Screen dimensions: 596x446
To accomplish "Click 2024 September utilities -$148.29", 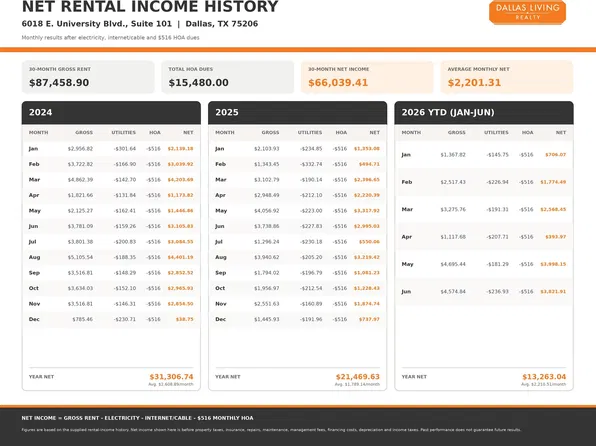I will tap(124, 273).
